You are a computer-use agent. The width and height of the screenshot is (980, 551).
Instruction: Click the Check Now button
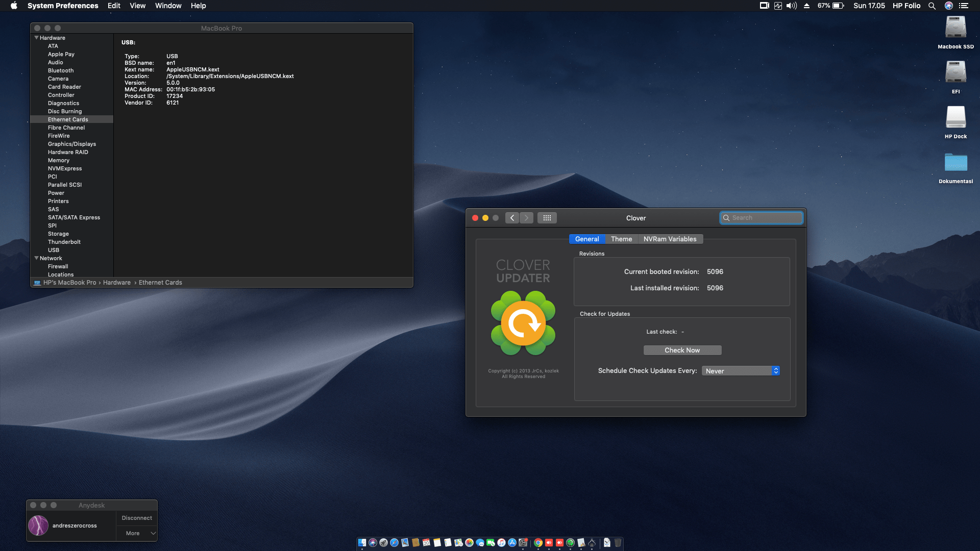(x=682, y=350)
